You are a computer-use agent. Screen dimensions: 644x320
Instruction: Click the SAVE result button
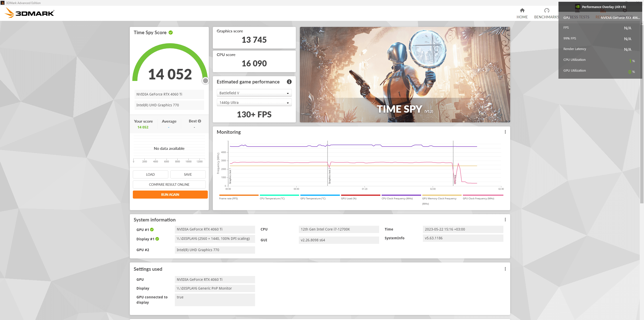coord(188,174)
